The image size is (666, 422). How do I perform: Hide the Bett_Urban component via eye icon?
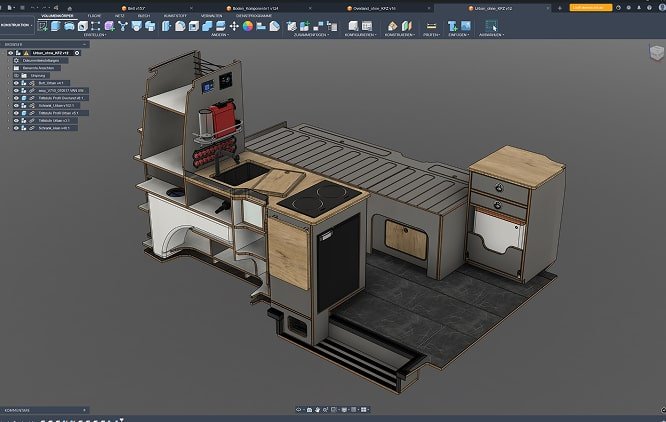(x=17, y=81)
